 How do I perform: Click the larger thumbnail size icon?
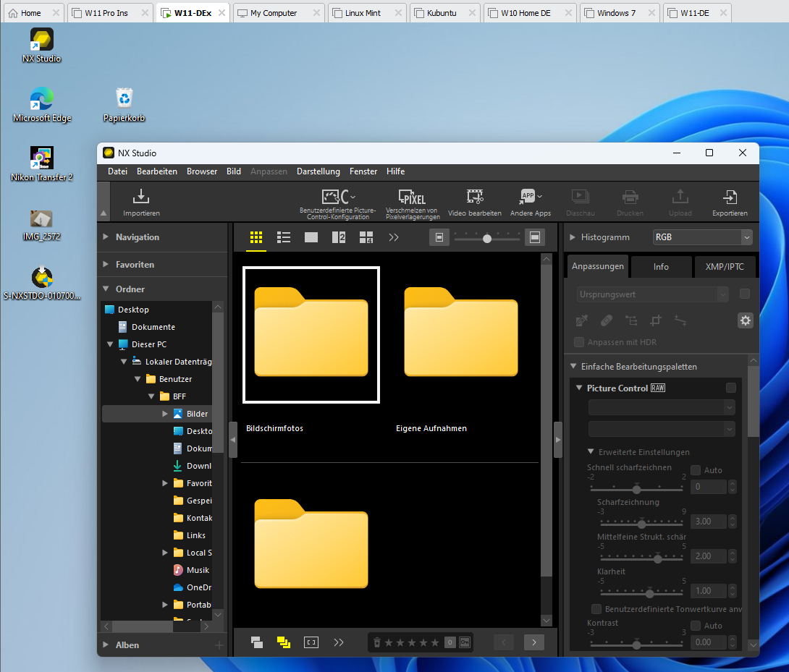pos(535,237)
